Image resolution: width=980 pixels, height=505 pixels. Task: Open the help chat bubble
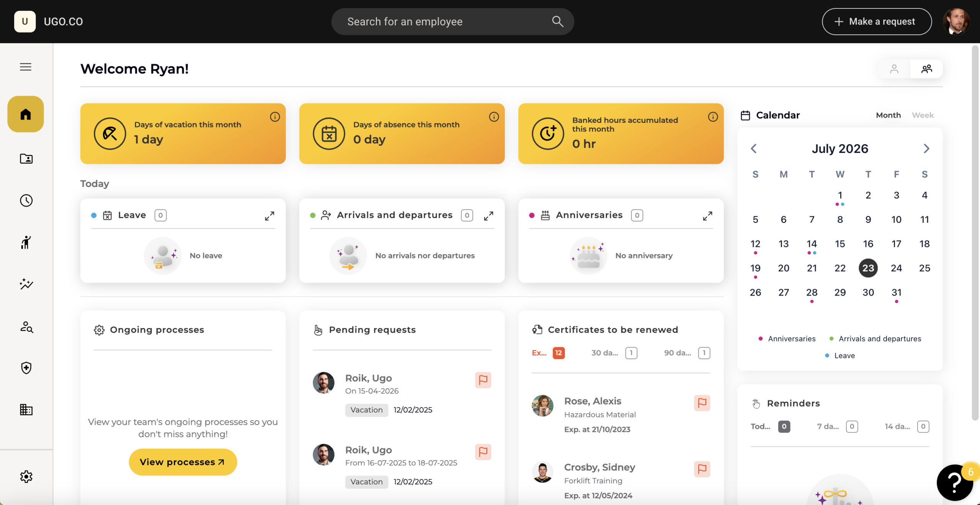click(955, 482)
